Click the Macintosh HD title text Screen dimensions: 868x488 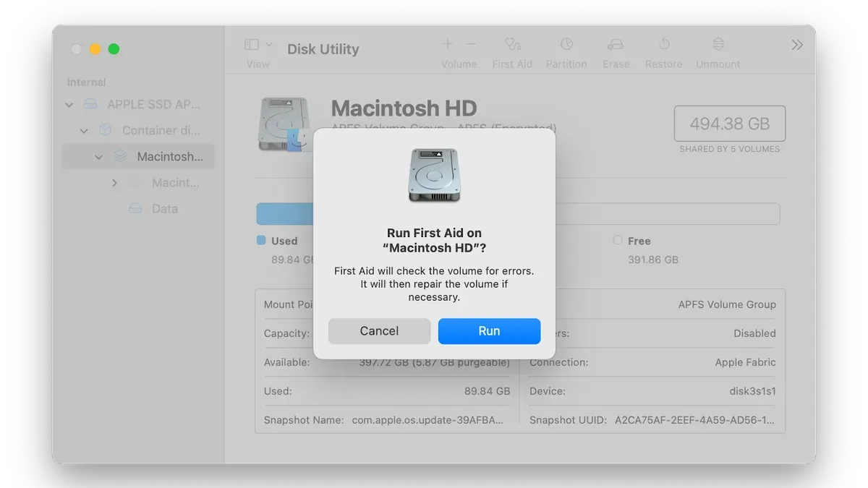point(404,108)
